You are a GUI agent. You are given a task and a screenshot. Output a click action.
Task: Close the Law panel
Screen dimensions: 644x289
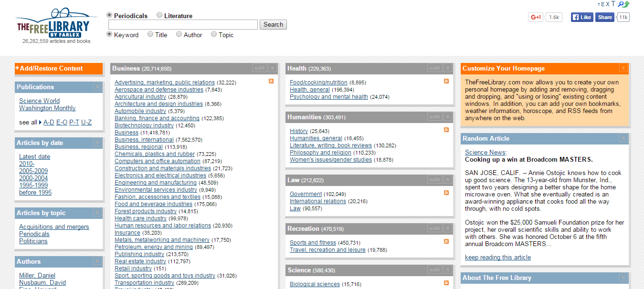(447, 180)
